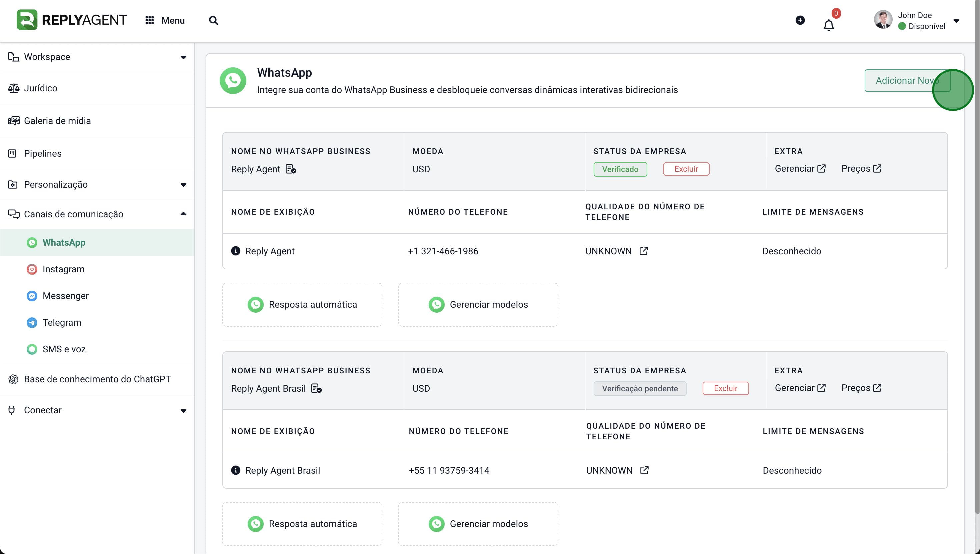Select Telegram channel in sidebar
The height and width of the screenshot is (554, 980).
pos(97,322)
